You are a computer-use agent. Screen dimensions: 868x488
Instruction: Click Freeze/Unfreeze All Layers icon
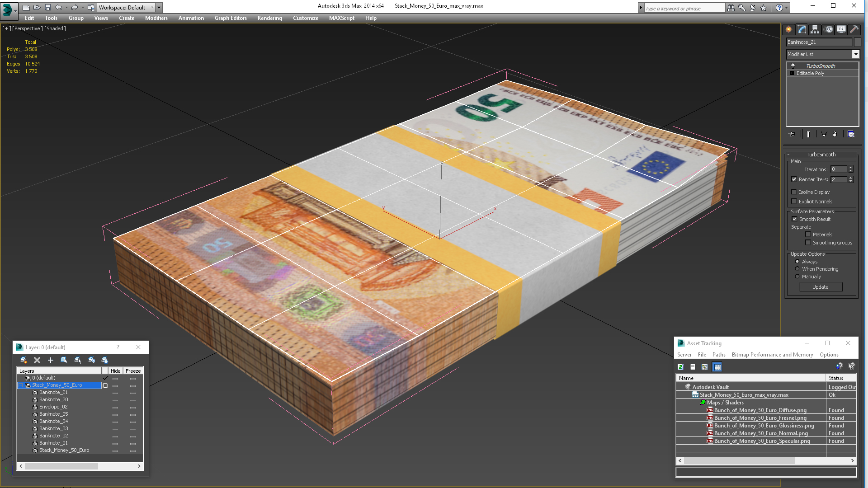[105, 360]
